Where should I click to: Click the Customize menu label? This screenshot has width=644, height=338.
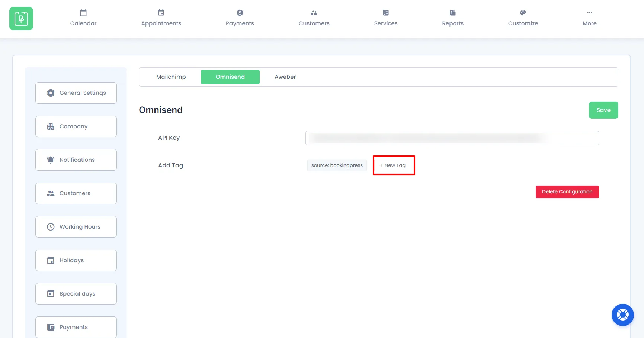(x=523, y=23)
